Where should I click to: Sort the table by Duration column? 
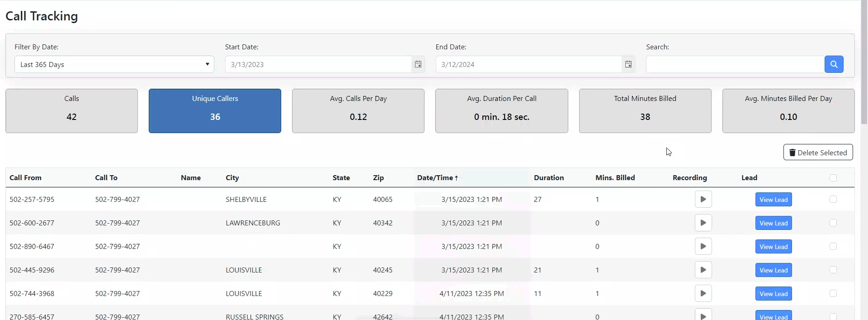point(548,178)
